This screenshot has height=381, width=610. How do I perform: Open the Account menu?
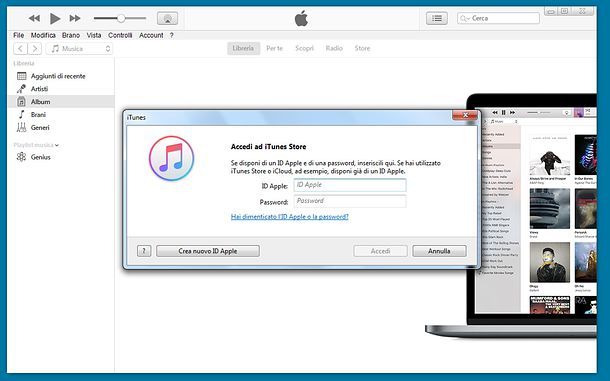(x=151, y=35)
